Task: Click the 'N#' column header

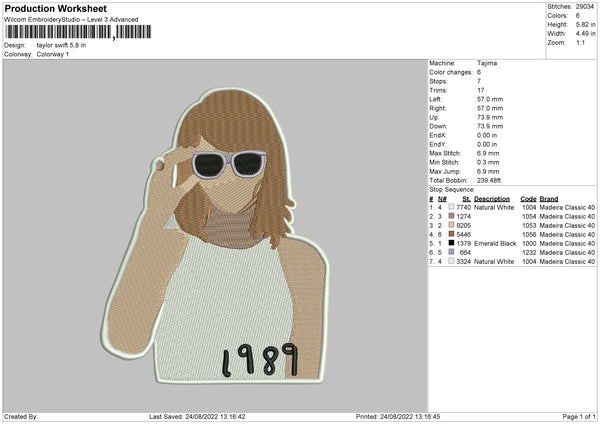Action: pyautogui.click(x=442, y=199)
